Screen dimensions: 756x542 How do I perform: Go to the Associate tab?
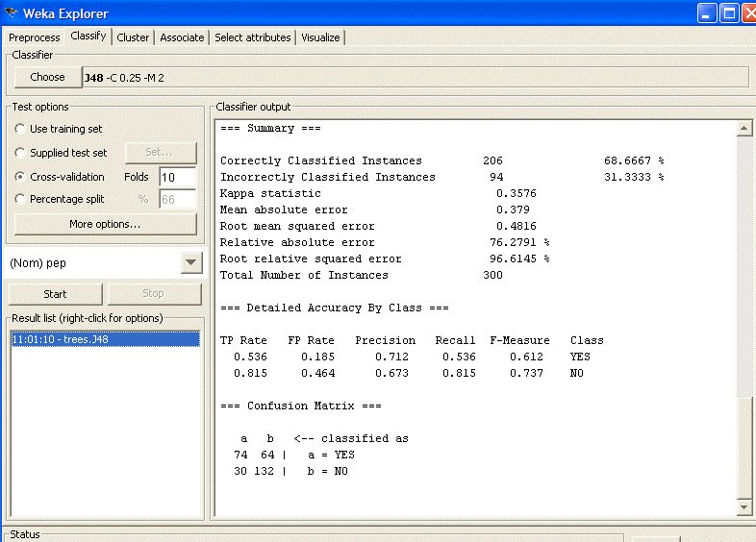pyautogui.click(x=182, y=37)
